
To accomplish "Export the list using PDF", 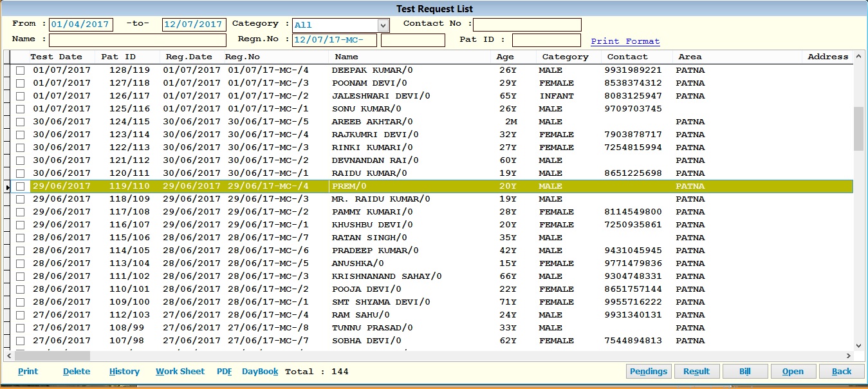I will point(223,371).
